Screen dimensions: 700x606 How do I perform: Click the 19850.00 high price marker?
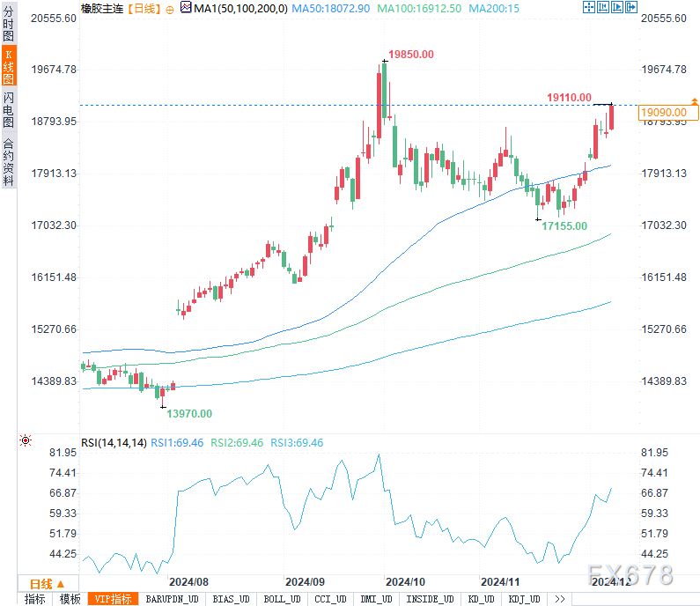pyautogui.click(x=413, y=55)
